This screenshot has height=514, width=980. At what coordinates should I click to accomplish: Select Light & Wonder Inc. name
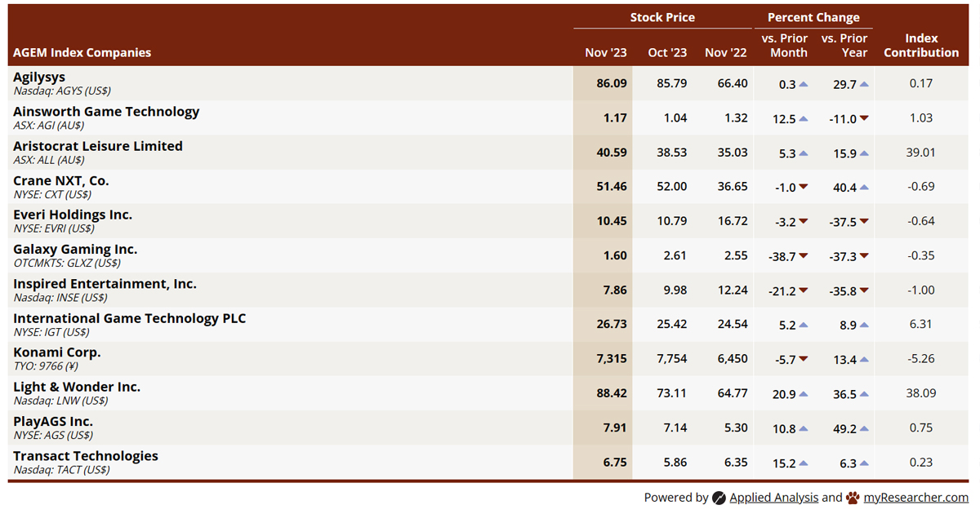pyautogui.click(x=77, y=387)
